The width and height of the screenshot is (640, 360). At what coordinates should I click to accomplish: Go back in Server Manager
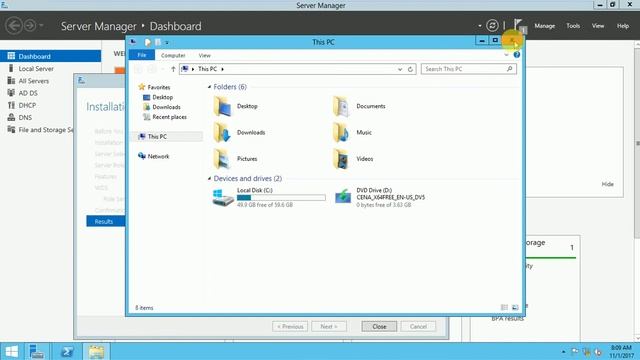coord(14,26)
